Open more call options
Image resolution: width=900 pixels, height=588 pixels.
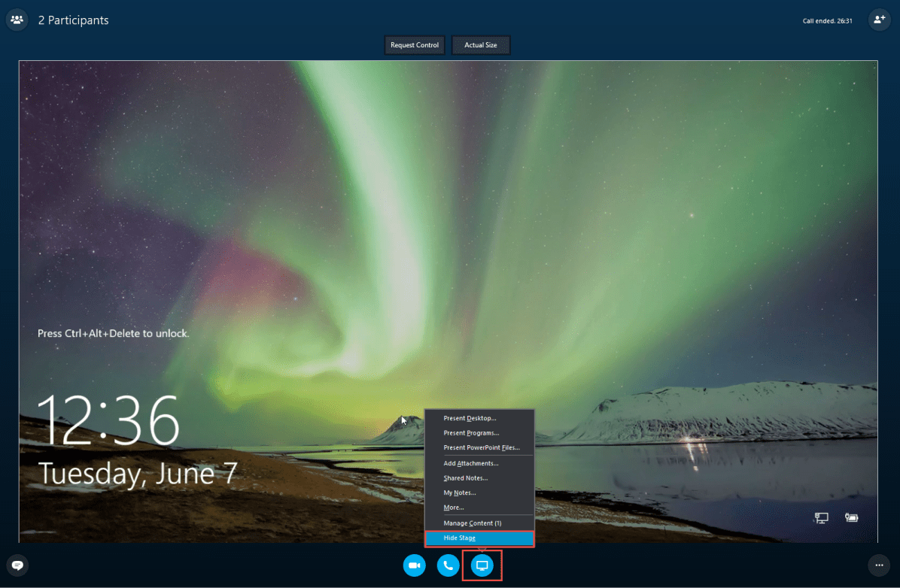[879, 565]
